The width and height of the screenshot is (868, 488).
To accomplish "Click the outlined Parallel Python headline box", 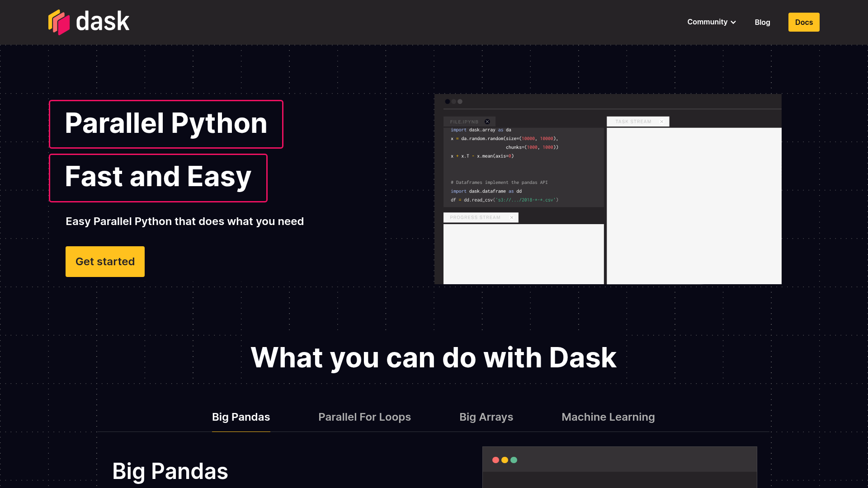I will [166, 124].
